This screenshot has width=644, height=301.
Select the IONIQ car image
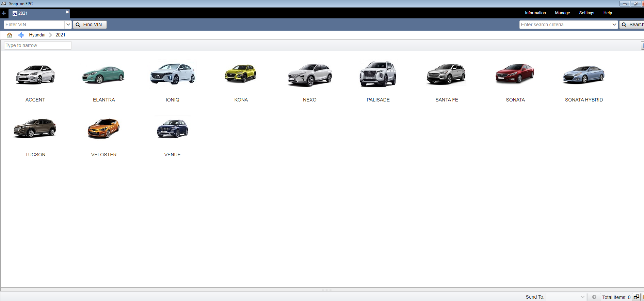click(173, 74)
